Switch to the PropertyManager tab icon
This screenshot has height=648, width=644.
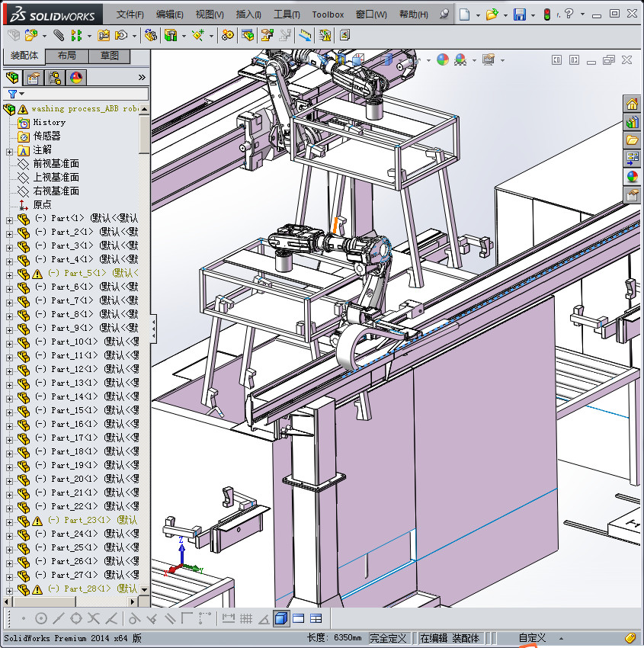(x=34, y=77)
